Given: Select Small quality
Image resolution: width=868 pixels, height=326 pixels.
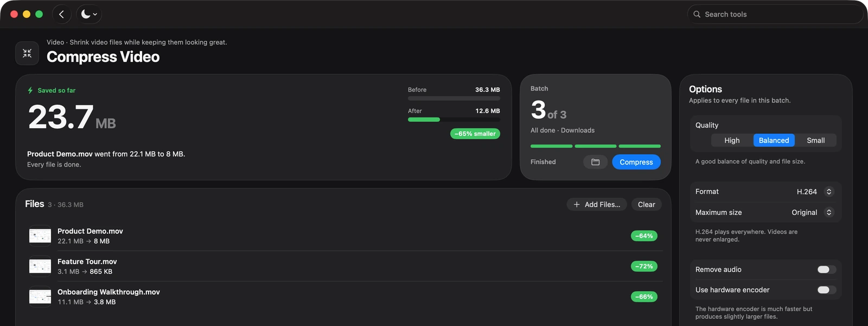Looking at the screenshot, I should tap(816, 140).
